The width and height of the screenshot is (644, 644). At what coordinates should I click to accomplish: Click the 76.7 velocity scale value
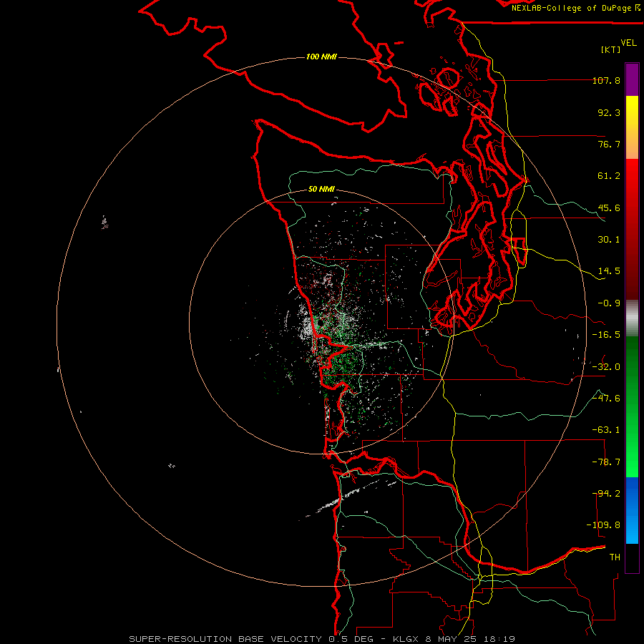point(609,144)
